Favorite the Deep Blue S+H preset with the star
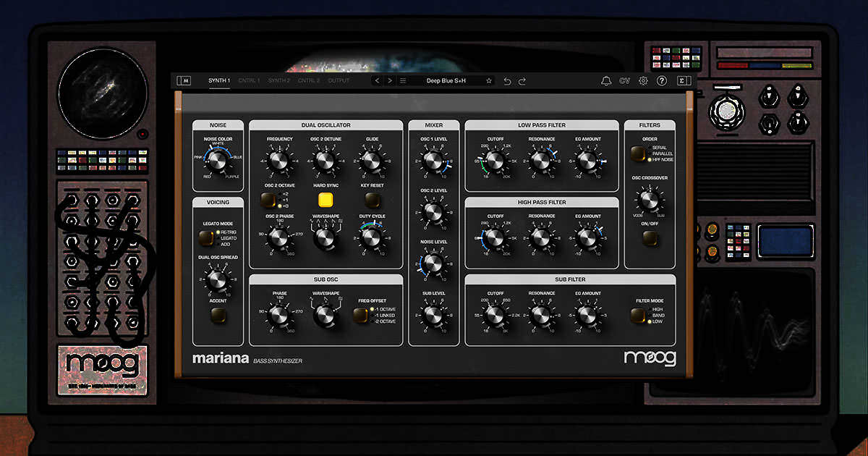868x456 pixels. [x=489, y=81]
